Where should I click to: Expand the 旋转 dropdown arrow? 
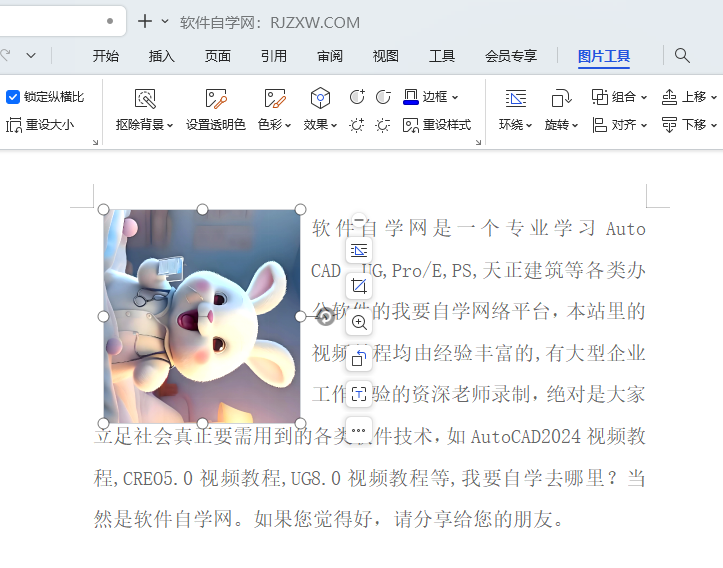pos(575,125)
